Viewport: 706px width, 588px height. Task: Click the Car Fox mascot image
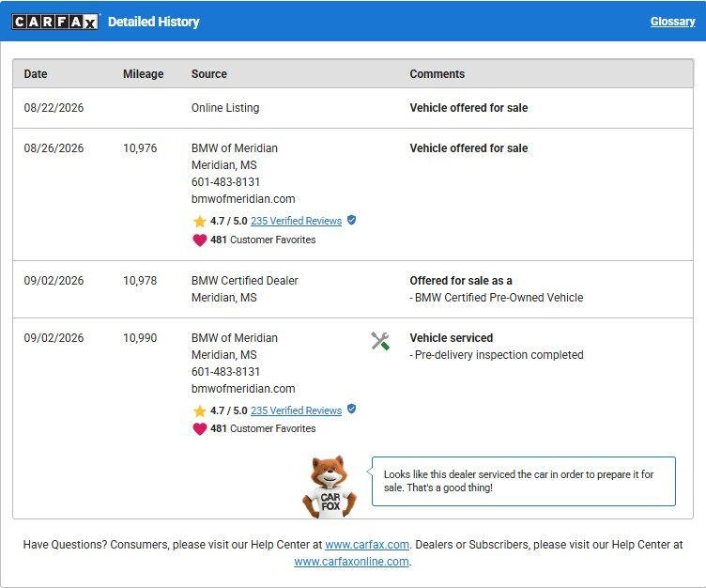[x=330, y=487]
